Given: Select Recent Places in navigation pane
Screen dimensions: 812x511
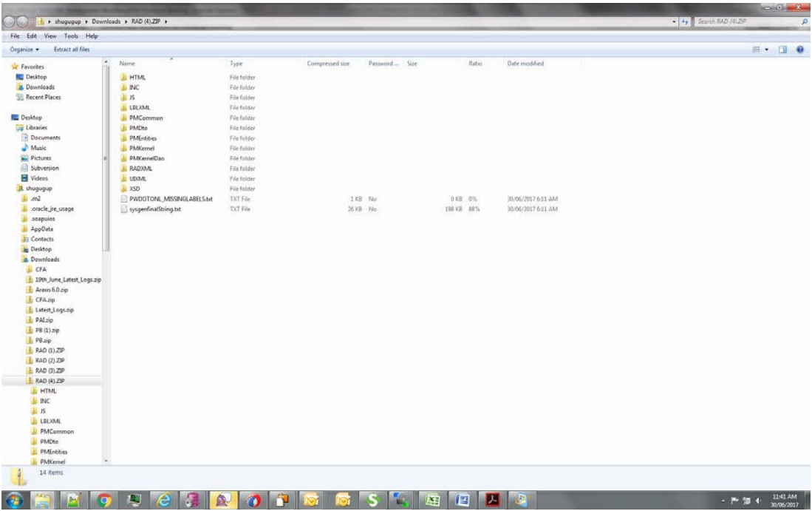Looking at the screenshot, I should 43,98.
